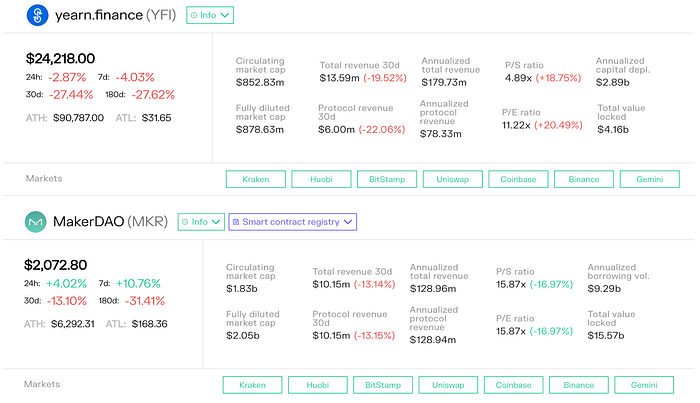Screen dimensions: 700x403
Task: Click total revenue 30d $13.59m
Action: [339, 78]
